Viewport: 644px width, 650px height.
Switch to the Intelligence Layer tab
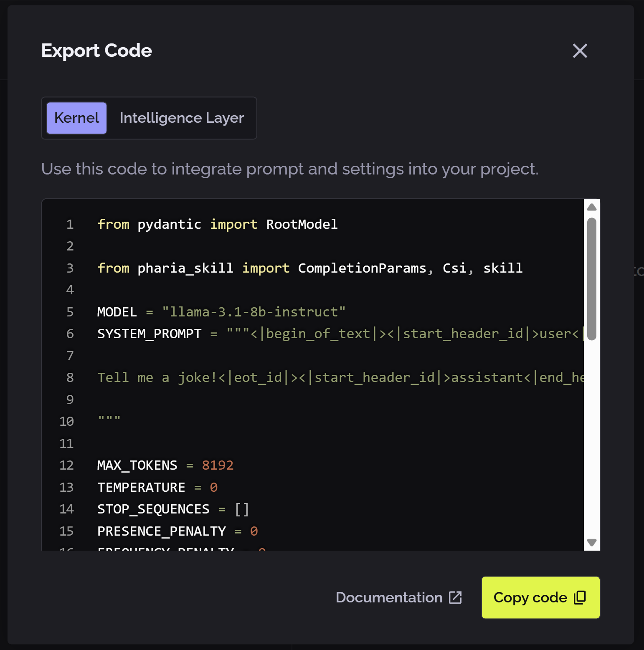coord(181,118)
